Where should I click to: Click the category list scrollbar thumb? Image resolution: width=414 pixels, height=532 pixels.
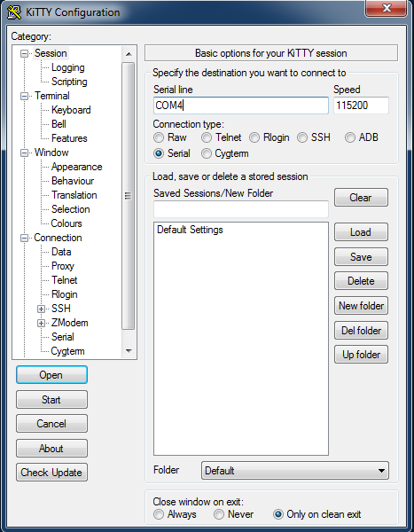point(129,196)
